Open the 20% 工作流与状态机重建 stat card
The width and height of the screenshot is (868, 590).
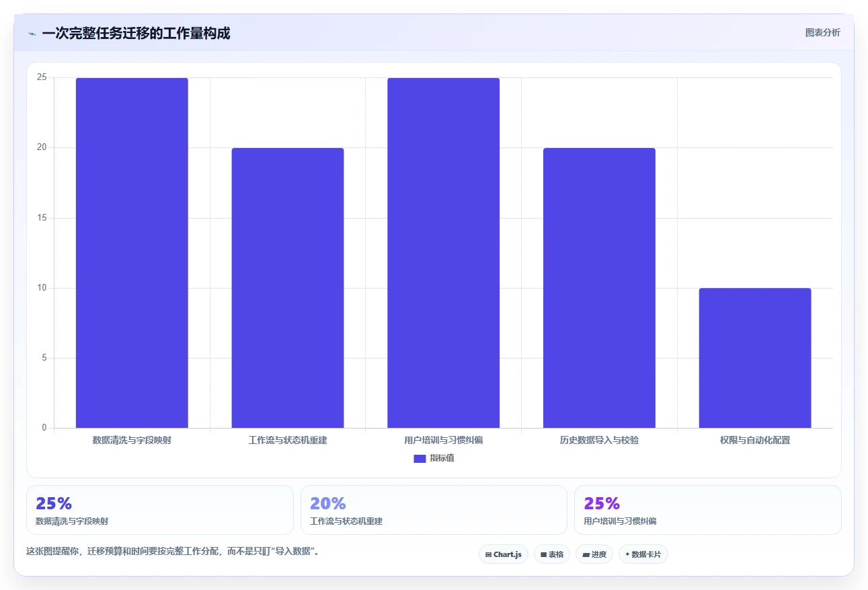[434, 510]
